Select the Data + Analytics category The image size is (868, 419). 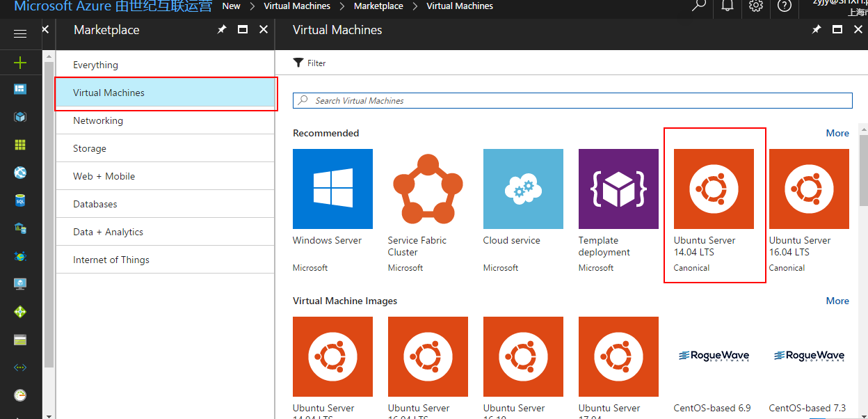click(x=166, y=232)
